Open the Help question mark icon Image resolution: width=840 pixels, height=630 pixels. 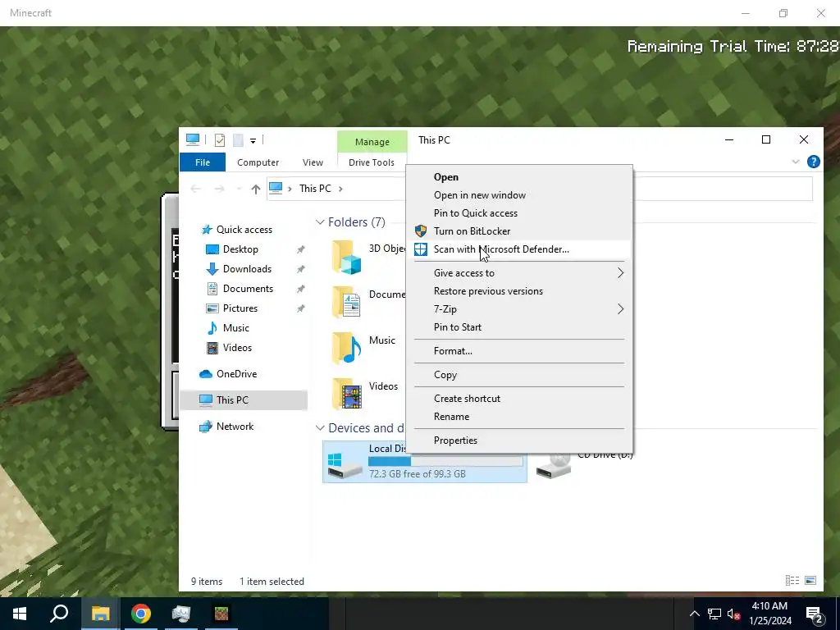coord(813,162)
